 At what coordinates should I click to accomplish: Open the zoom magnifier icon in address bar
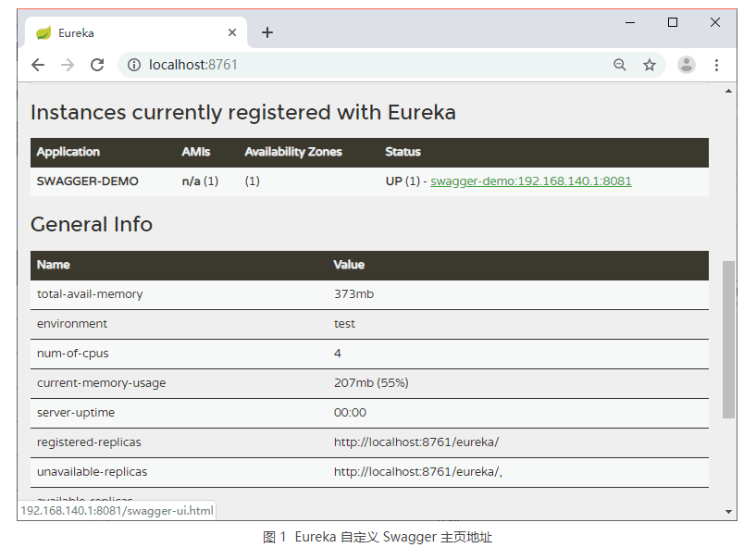(620, 65)
